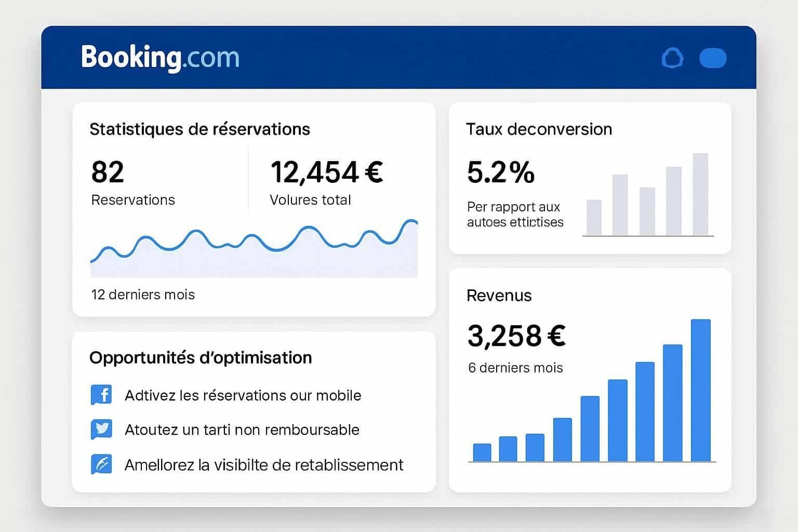Screen dimensions: 798x532
Task: Click the 'Atoutez un tarti non remboursable' link
Action: coord(242,430)
